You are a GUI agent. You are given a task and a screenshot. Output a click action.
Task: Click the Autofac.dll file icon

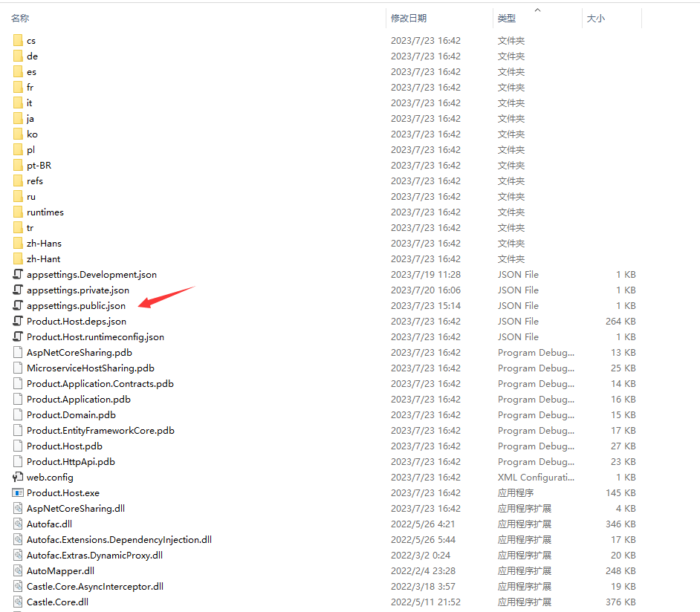(18, 524)
